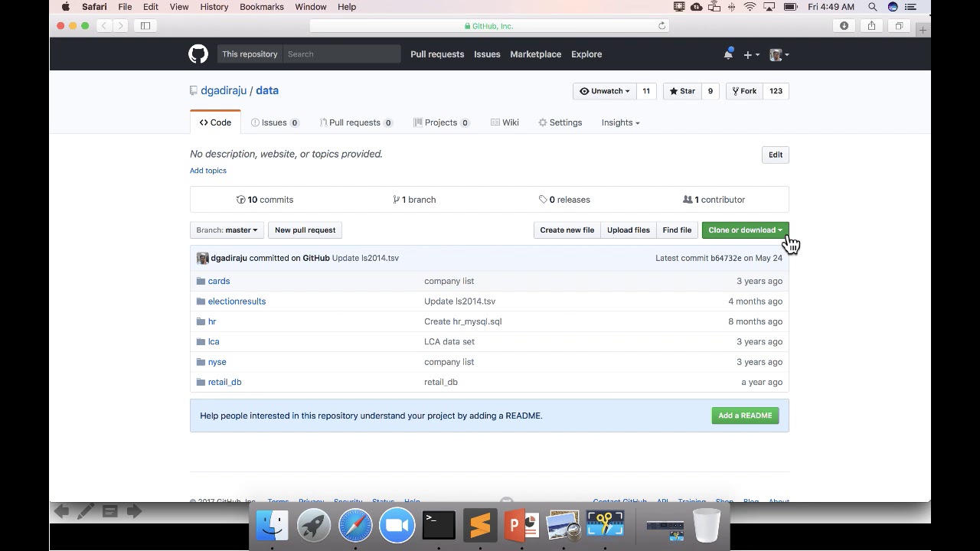Switch to the Issues tab
This screenshot has width=980, height=551.
pos(275,122)
